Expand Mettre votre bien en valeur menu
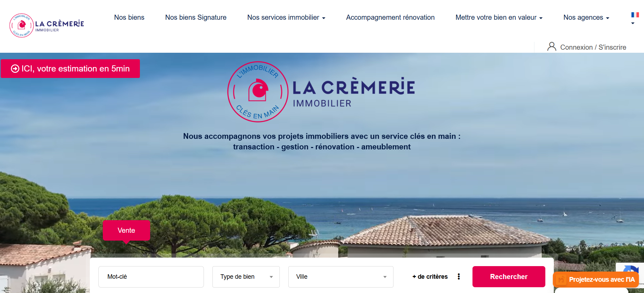This screenshot has width=644, height=293. click(499, 17)
